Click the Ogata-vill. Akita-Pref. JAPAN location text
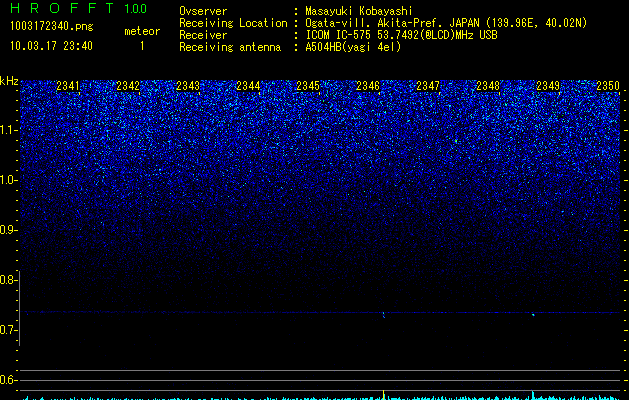 [x=446, y=23]
